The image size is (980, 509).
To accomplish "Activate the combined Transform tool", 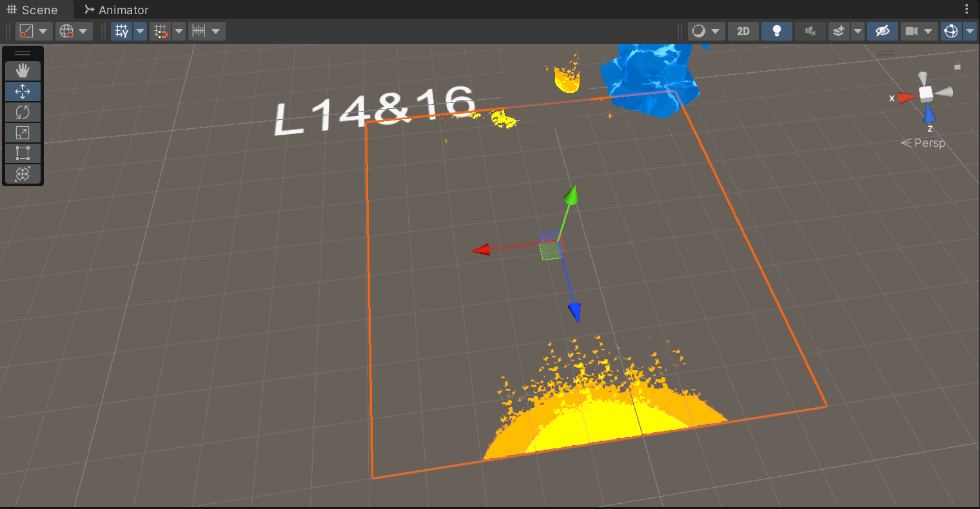I will point(23,174).
